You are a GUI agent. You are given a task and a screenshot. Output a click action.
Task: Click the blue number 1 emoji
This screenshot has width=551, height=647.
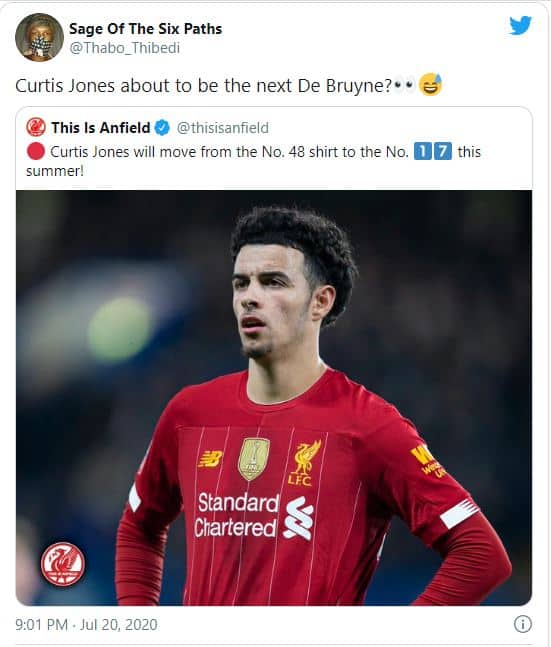423,152
